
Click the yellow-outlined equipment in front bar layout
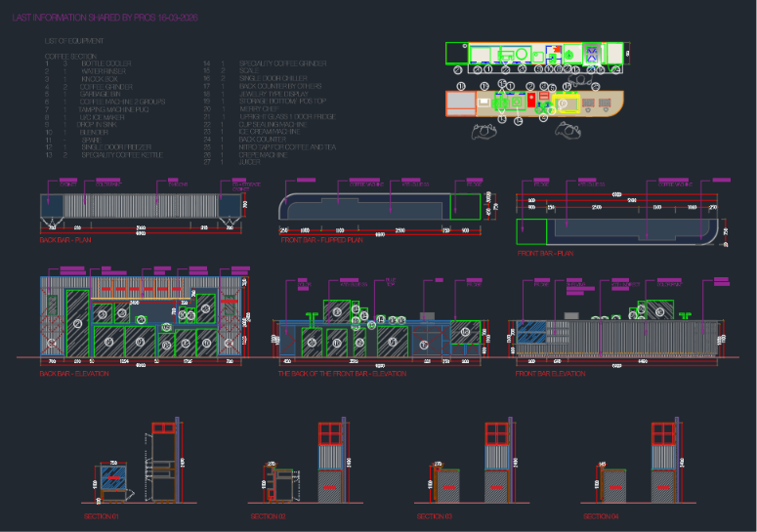point(566,103)
